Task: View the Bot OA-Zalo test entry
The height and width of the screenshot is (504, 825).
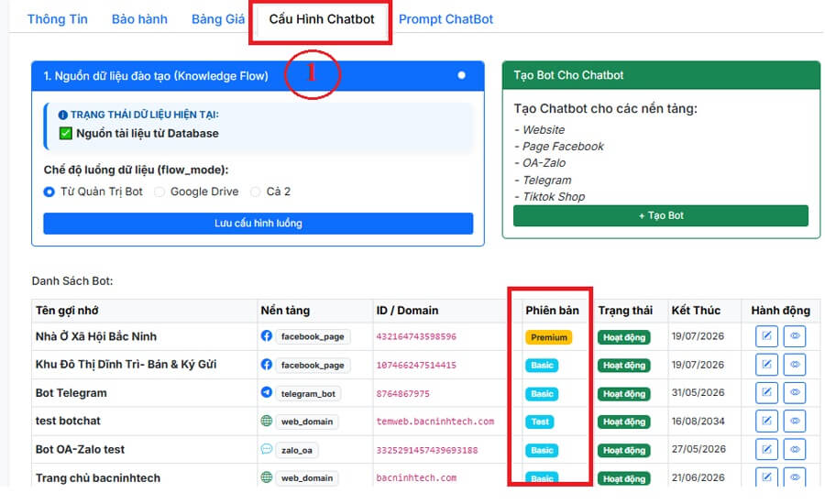Action: click(795, 449)
